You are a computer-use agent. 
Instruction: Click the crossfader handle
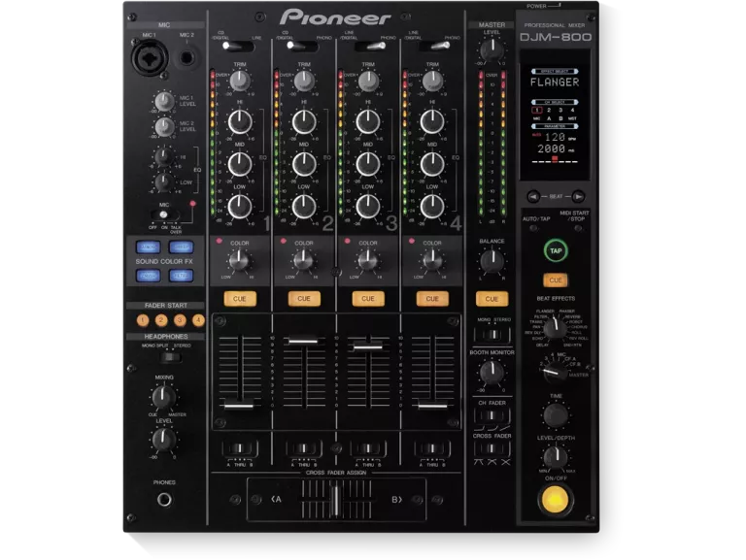(x=335, y=500)
